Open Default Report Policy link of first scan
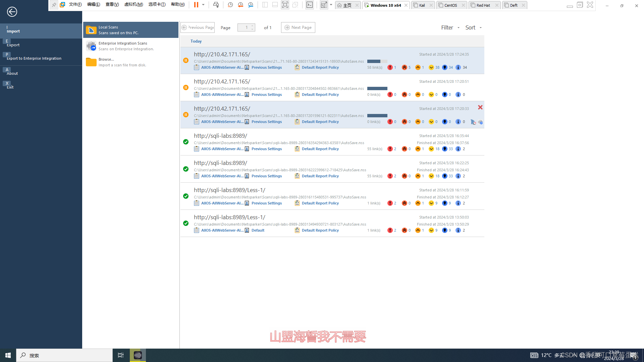This screenshot has width=644, height=362. [x=320, y=67]
